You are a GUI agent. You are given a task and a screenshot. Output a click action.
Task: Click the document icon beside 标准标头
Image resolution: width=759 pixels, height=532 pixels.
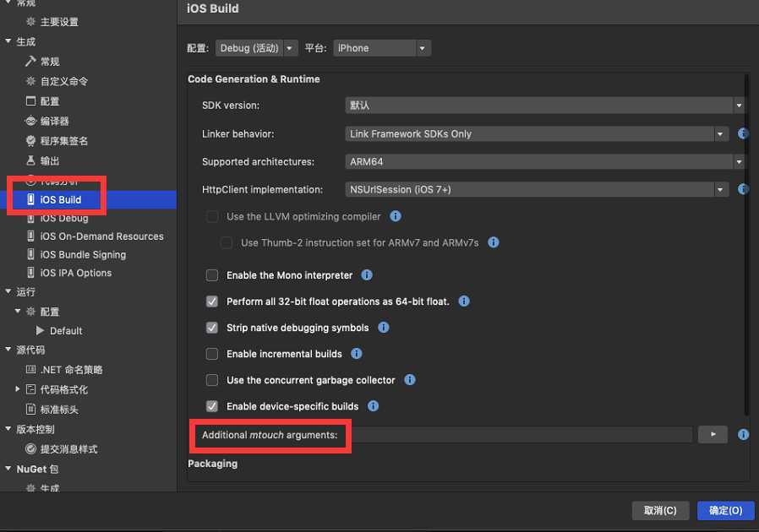point(30,410)
